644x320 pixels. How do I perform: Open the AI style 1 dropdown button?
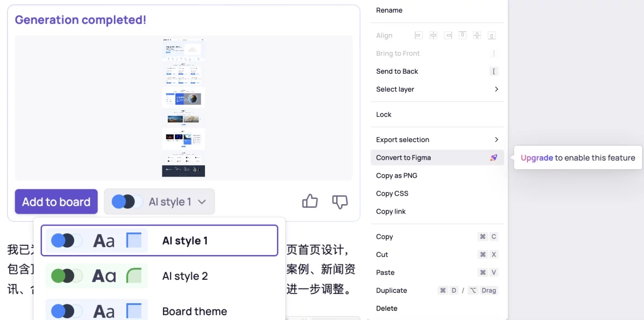(159, 202)
